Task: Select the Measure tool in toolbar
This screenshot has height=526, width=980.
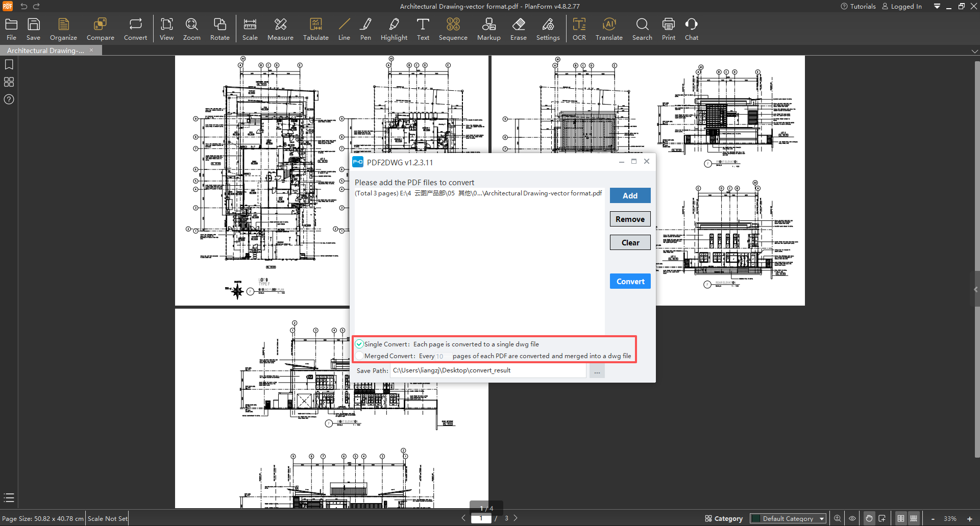Action: [280, 29]
